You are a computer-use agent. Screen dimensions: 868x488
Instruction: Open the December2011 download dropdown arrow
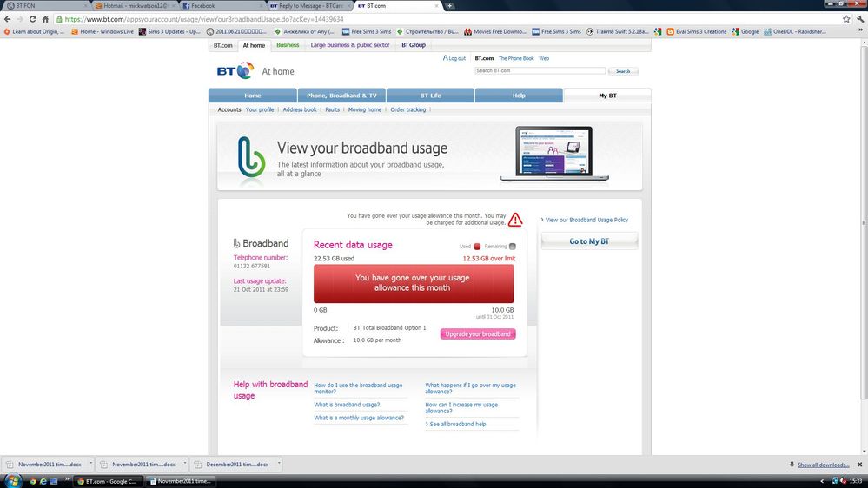click(279, 464)
